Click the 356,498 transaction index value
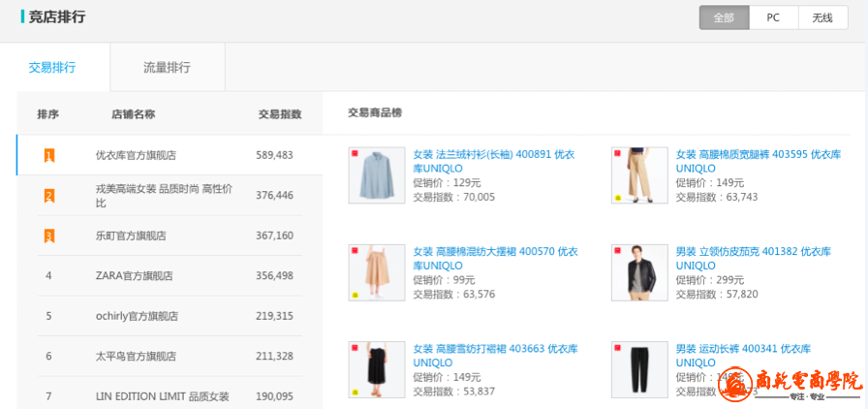Screen dimensions: 868x409 coord(274,275)
